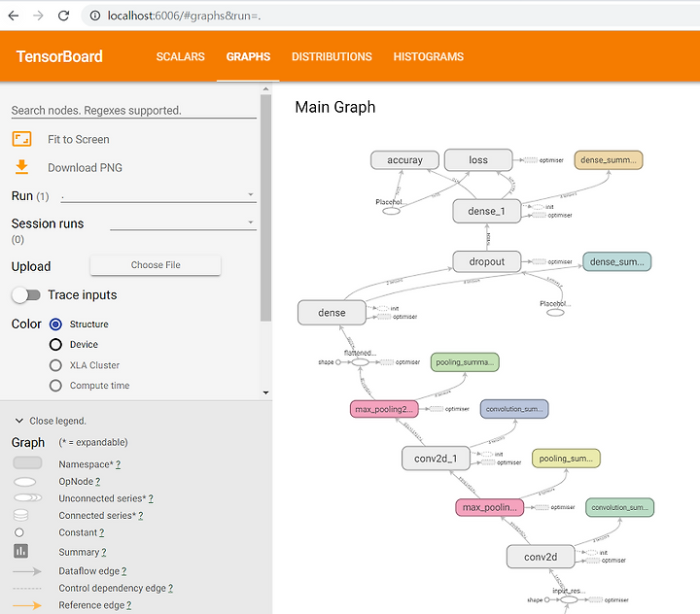The image size is (700, 614).
Task: Expand the dense namespace node
Action: pyautogui.click(x=332, y=313)
